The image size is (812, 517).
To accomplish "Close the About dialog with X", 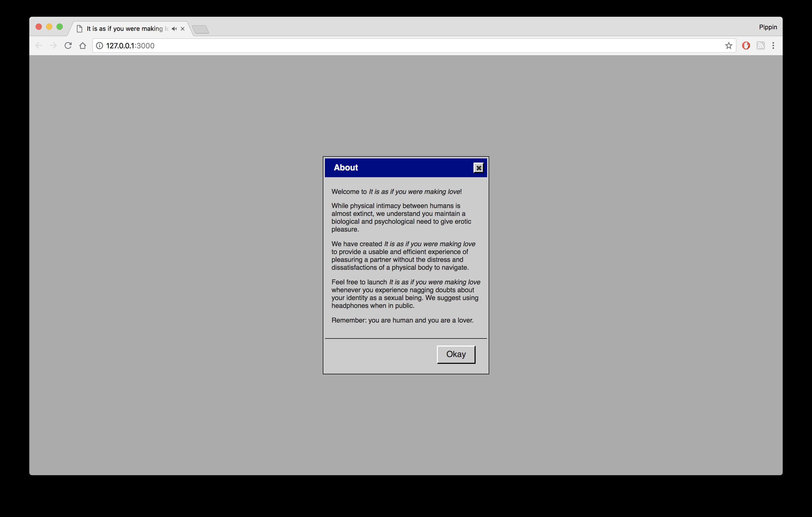I will coord(478,168).
